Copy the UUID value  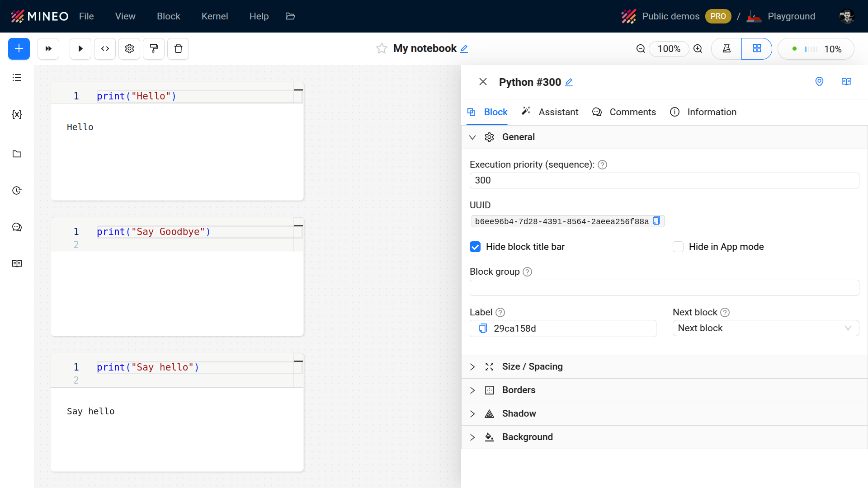click(656, 221)
